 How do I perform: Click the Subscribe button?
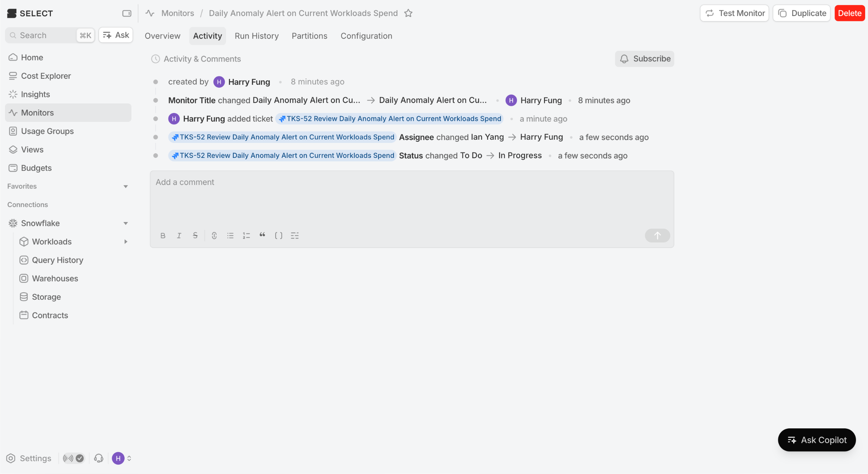point(644,59)
